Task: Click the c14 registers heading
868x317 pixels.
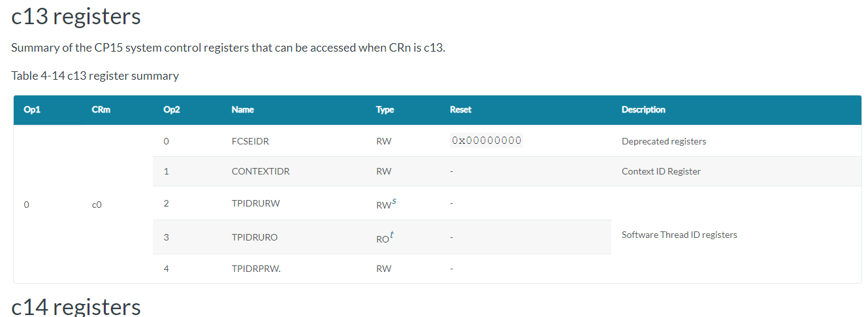Action: point(76,307)
